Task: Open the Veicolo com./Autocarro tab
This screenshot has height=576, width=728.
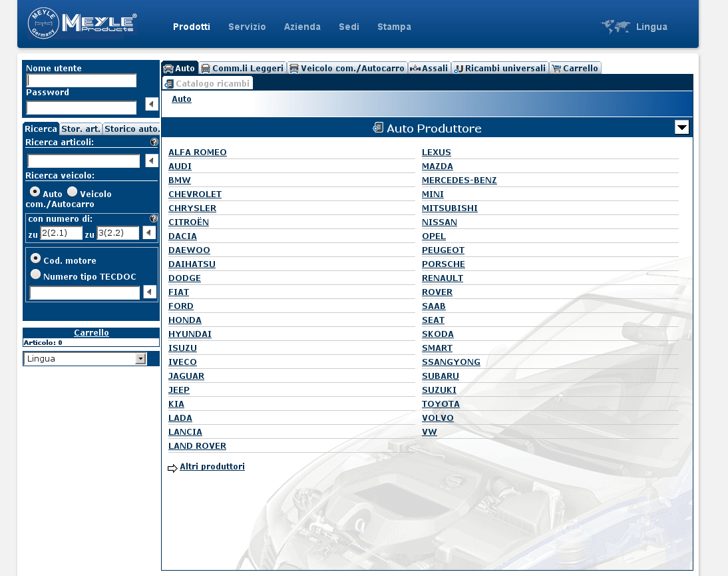Action: click(347, 68)
